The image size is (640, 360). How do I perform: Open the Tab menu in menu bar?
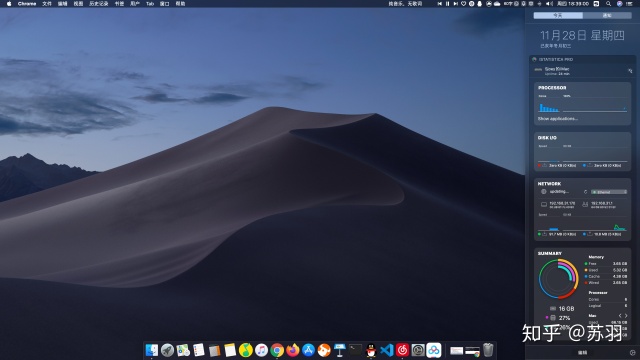pos(150,4)
